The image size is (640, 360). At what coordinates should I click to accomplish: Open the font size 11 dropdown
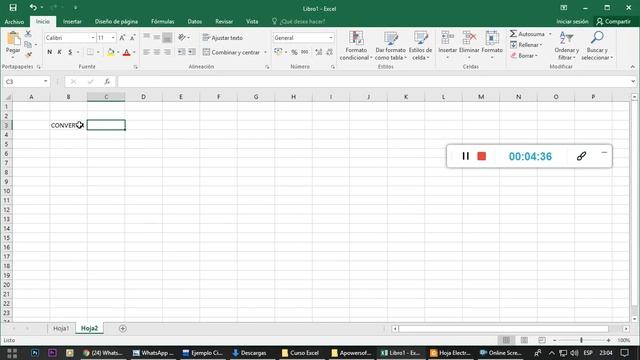coord(113,38)
